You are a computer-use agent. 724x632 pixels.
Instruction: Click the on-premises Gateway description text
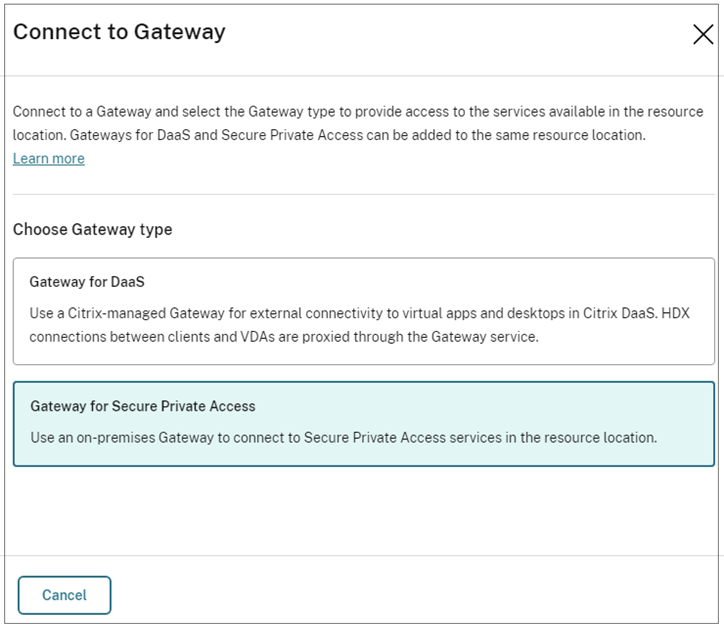(x=343, y=437)
